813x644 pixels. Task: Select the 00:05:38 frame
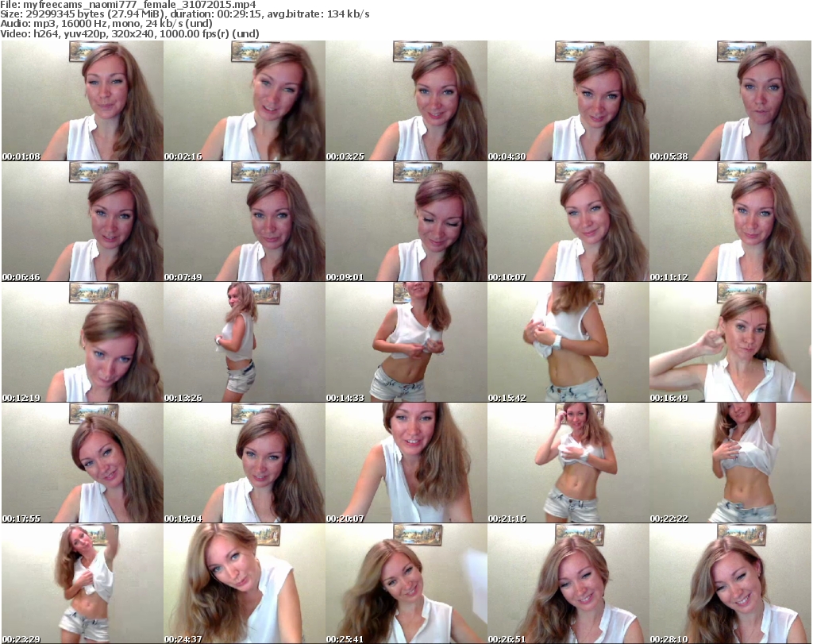(730, 101)
